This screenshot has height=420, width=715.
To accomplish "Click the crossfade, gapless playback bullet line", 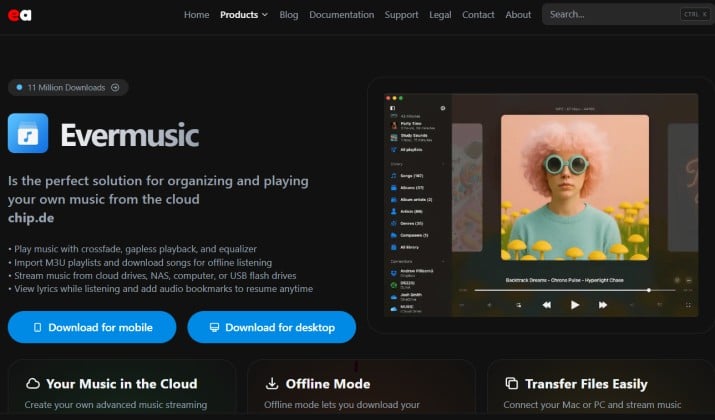I will point(133,249).
